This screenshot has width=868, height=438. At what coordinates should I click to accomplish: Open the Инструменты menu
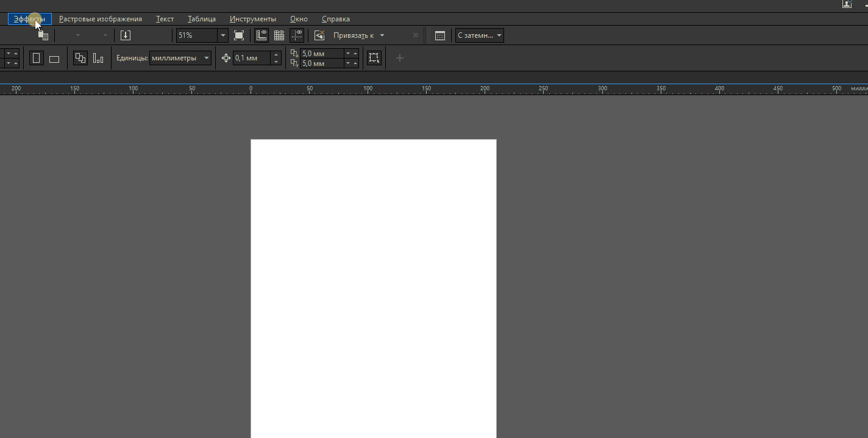pyautogui.click(x=253, y=19)
